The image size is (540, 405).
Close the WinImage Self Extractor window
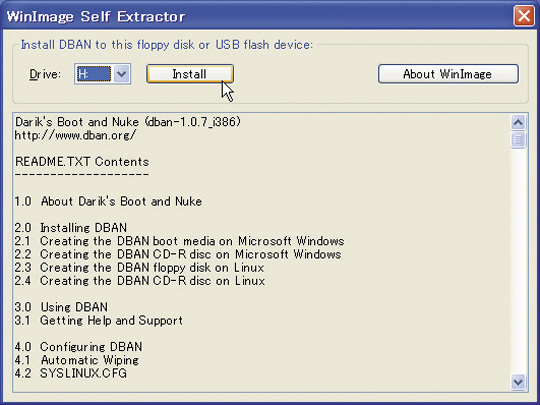tap(524, 16)
